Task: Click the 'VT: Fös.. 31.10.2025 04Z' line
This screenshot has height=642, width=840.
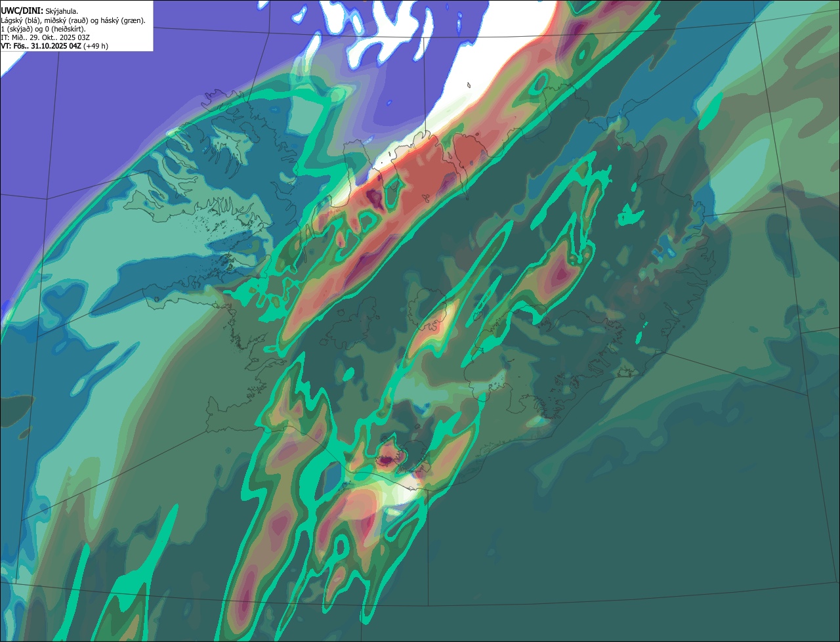Action: [54, 46]
